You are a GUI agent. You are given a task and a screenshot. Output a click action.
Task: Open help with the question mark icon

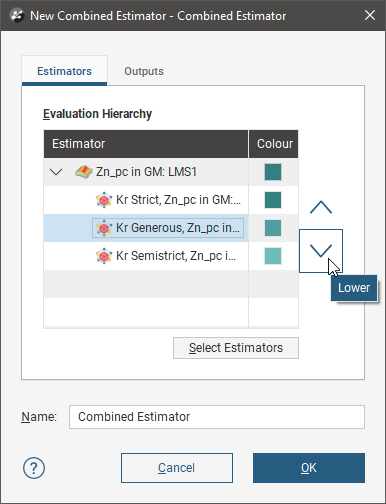coord(34,468)
